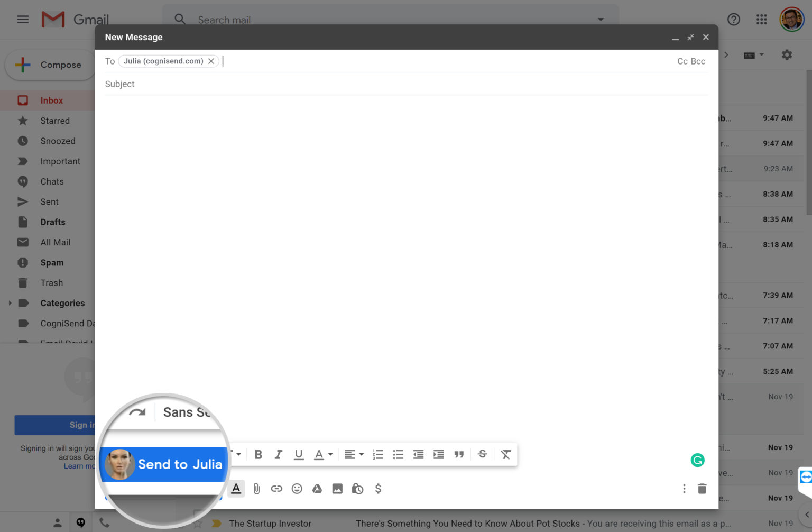The width and height of the screenshot is (812, 532).
Task: Click the Gmail logo
Action: coord(75,20)
